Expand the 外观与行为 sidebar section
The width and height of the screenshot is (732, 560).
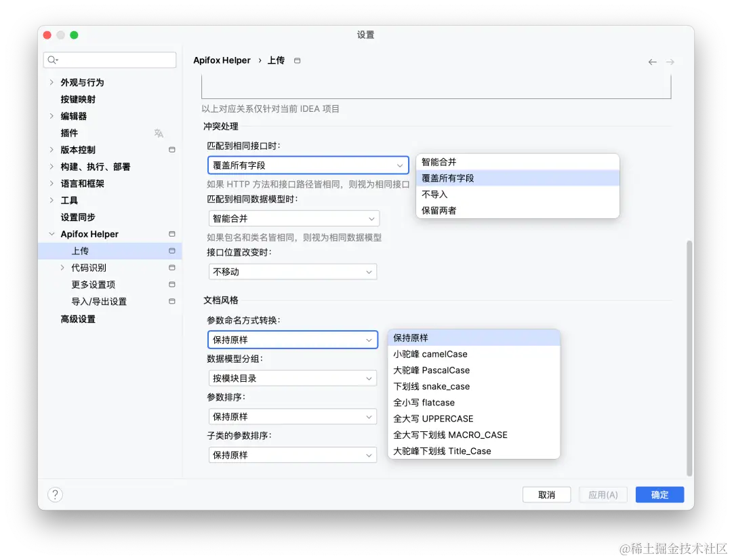51,82
